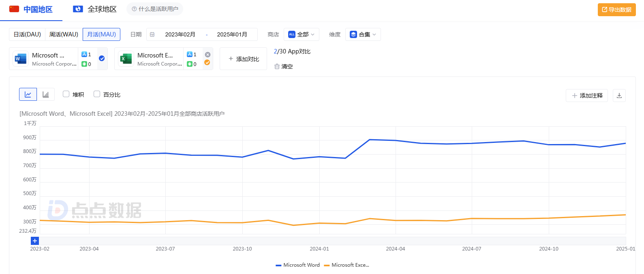Open the 商店 全部 store dropdown
This screenshot has height=274, width=644.
coord(301,34)
